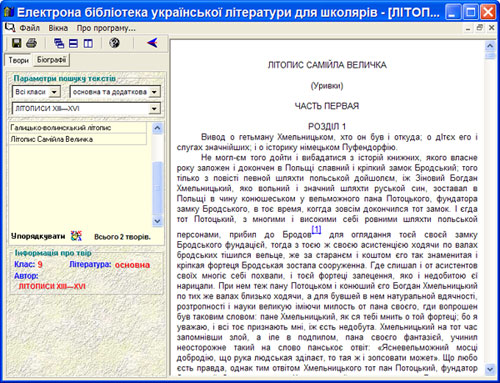
Task: Click works list scrollbar up arrow
Action: tap(157, 128)
